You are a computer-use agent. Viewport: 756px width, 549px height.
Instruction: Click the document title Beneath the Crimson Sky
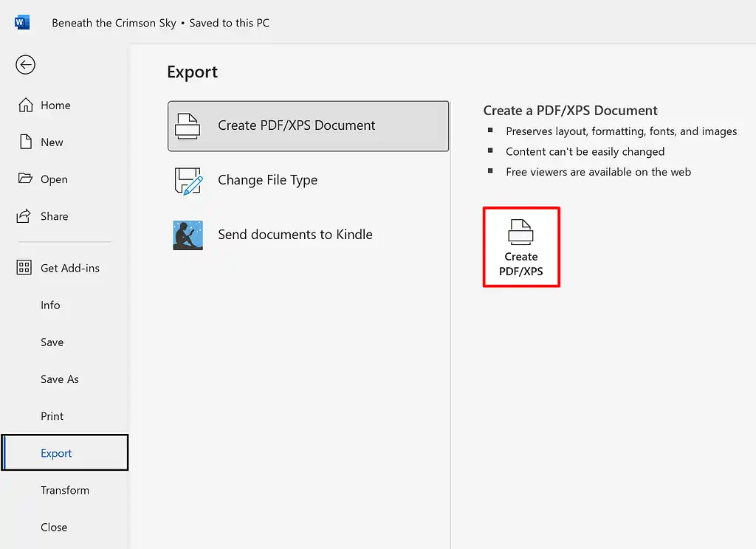tap(114, 23)
